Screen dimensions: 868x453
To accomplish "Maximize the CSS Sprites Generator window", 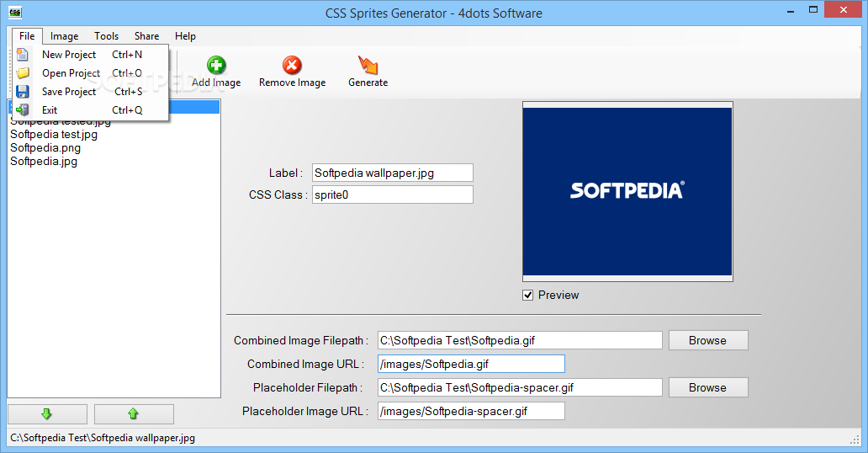I will (813, 10).
